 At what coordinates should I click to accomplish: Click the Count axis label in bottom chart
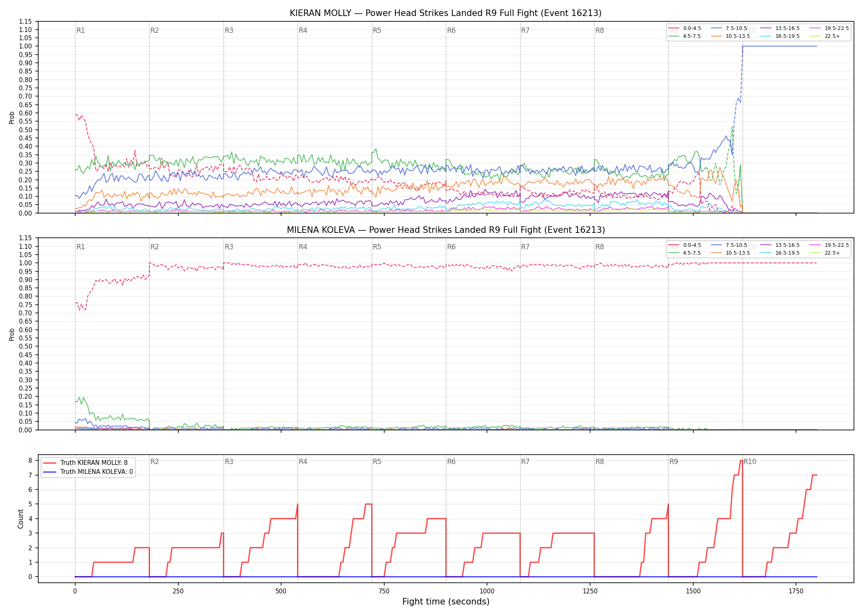coord(21,519)
